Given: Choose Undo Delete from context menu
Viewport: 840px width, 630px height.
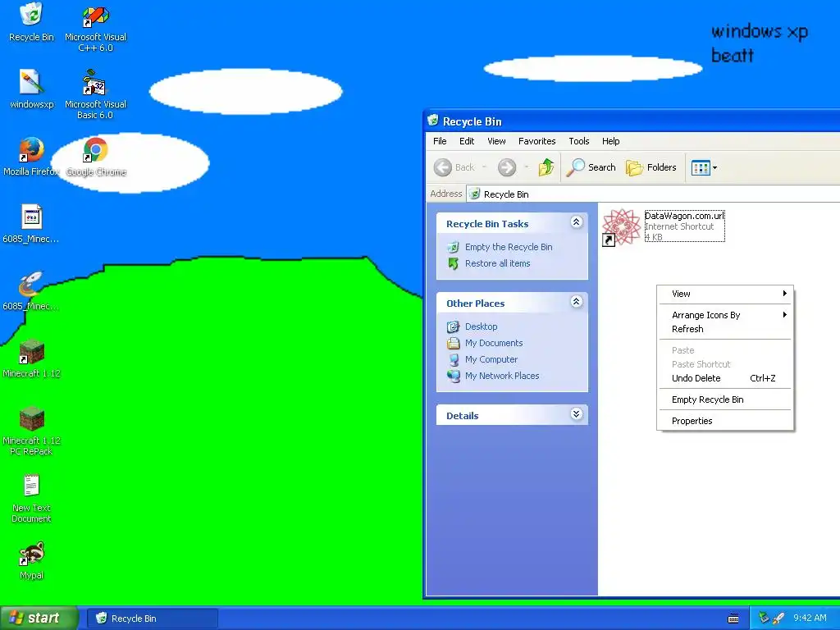Looking at the screenshot, I should 725,378.
